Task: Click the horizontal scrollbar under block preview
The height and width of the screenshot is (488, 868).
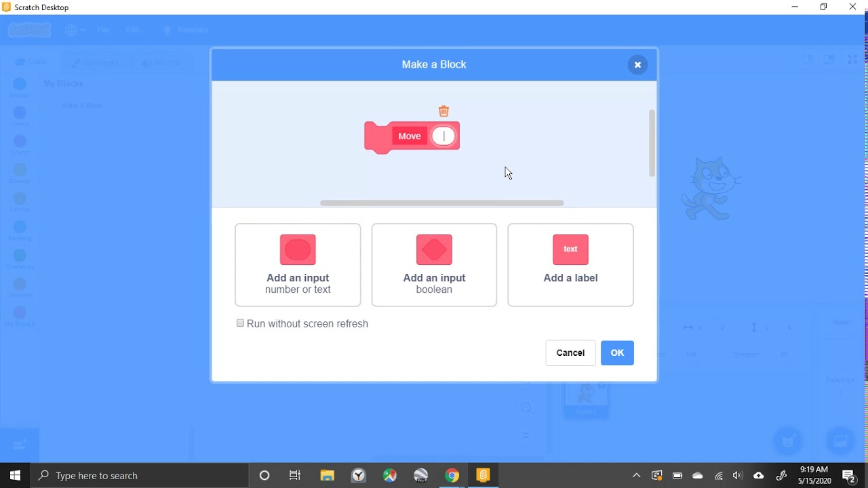Action: coord(442,203)
